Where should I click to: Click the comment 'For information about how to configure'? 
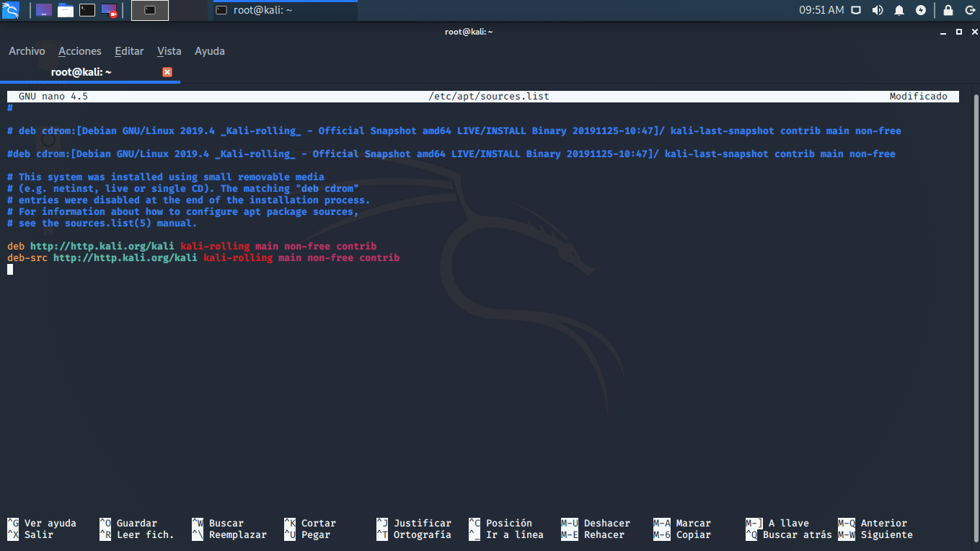click(x=183, y=212)
